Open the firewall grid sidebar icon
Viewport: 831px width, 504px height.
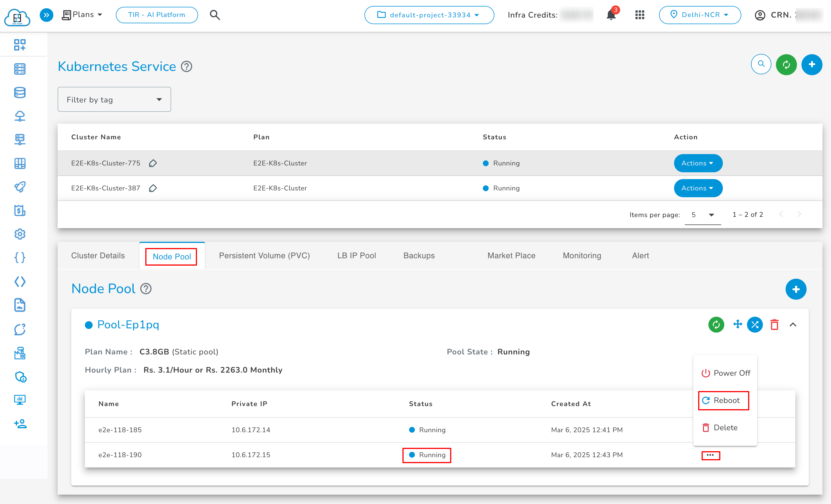[x=20, y=163]
